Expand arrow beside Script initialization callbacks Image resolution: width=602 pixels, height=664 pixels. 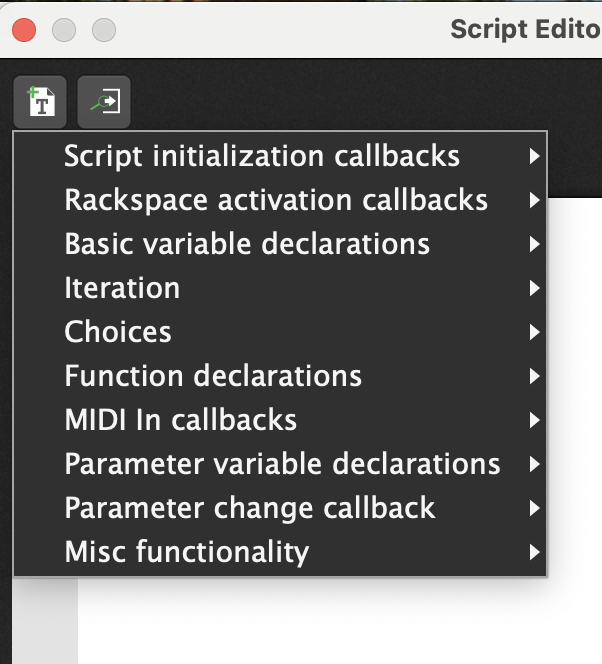pos(535,157)
